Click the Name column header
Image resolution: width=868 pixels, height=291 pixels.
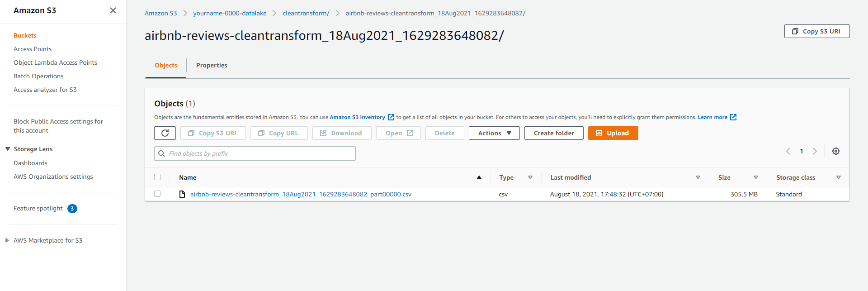click(188, 177)
